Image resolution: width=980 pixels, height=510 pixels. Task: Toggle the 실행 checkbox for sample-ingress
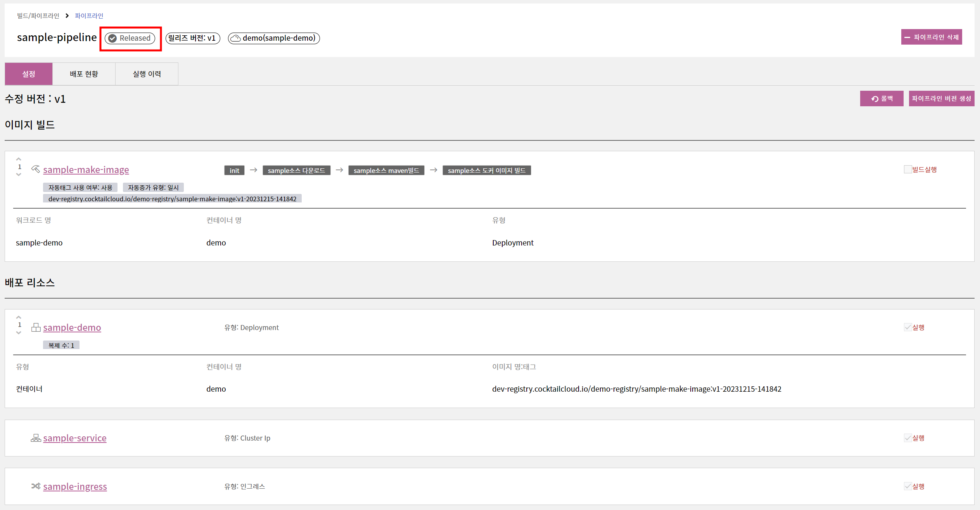pyautogui.click(x=907, y=486)
